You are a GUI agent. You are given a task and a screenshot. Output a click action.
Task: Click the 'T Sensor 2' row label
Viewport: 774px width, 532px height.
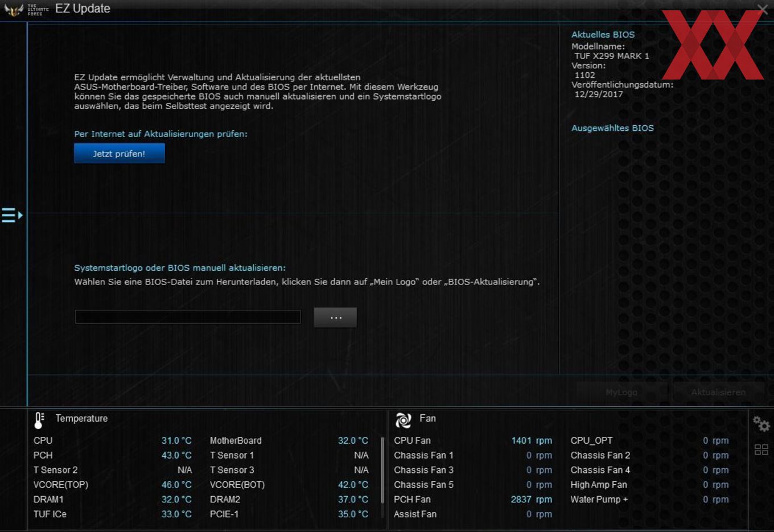(x=55, y=470)
